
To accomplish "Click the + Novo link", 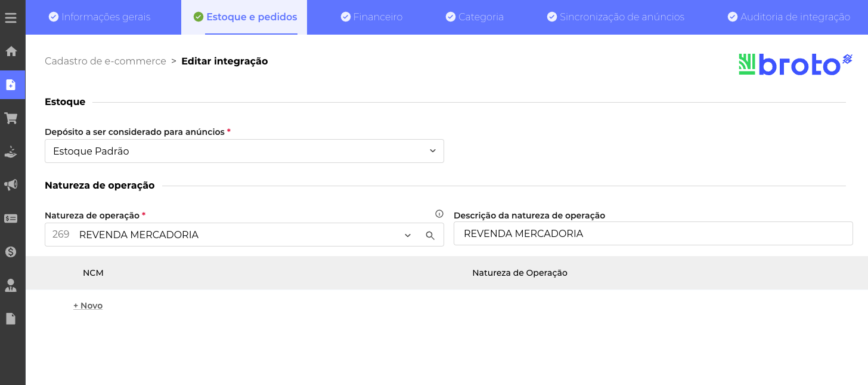I will [88, 306].
